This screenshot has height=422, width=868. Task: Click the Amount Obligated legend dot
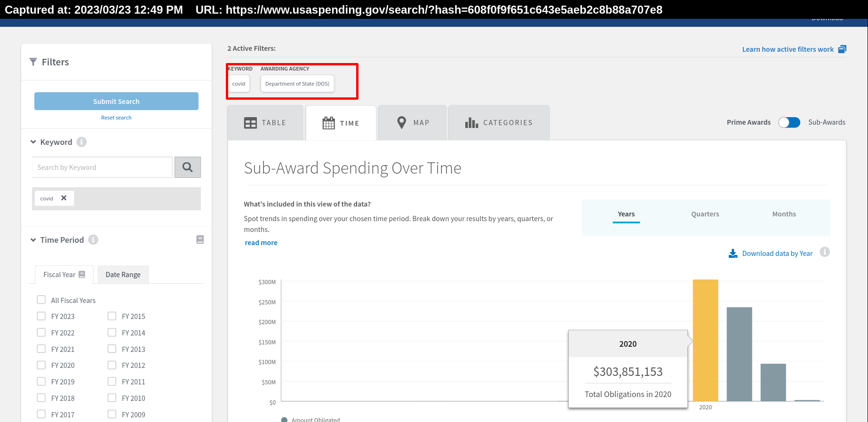pyautogui.click(x=284, y=420)
